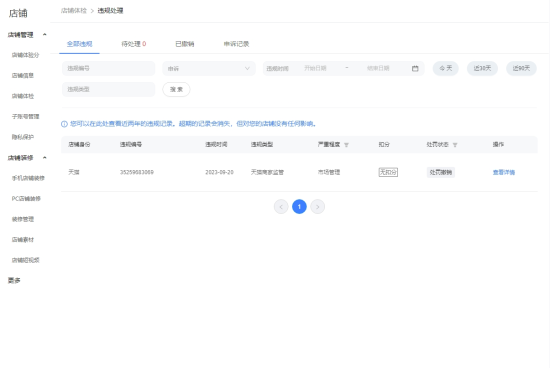Collapse the 店铺装修 sidebar section

[x=45, y=158]
